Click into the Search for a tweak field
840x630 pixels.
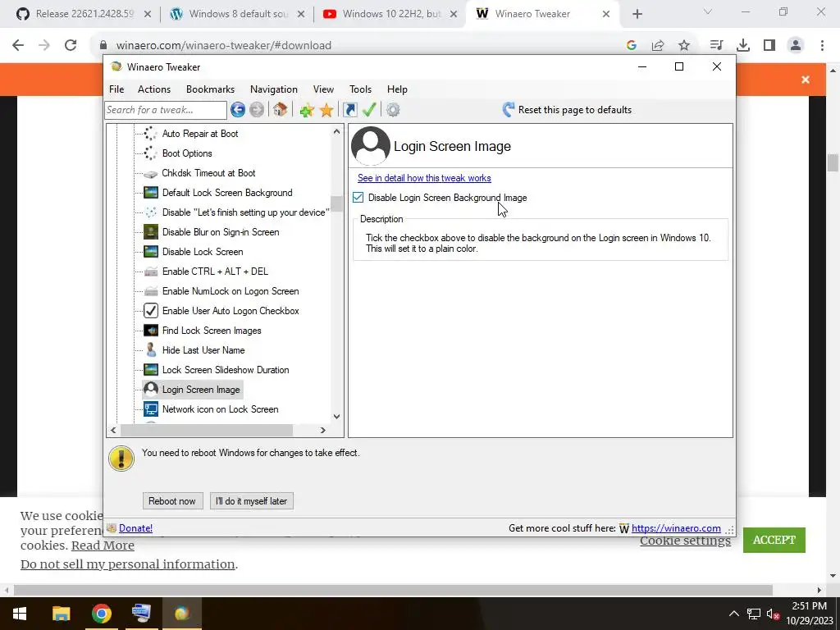[166, 110]
